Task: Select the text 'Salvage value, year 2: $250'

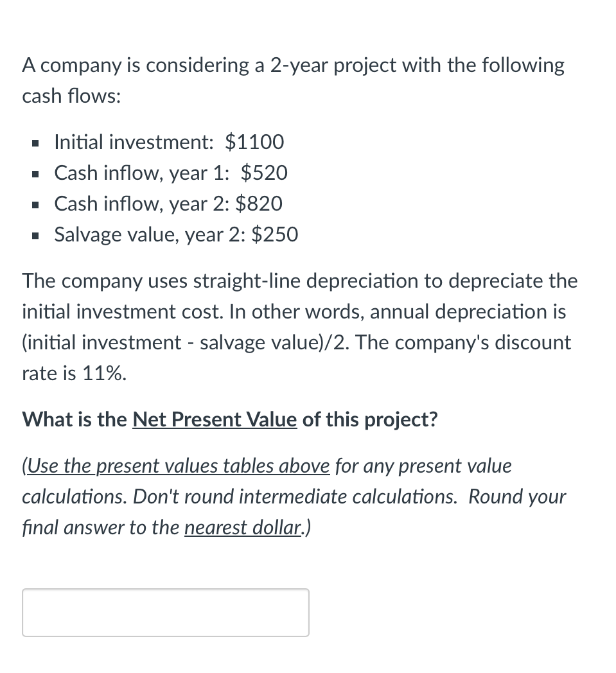Action: (x=175, y=234)
